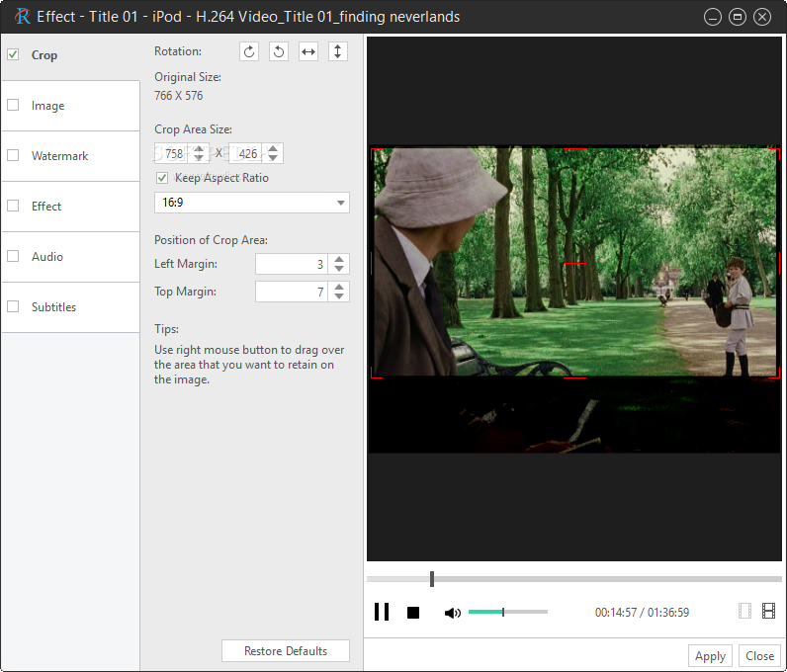Image resolution: width=787 pixels, height=672 pixels.
Task: Decrease crop width value
Action: [200, 158]
